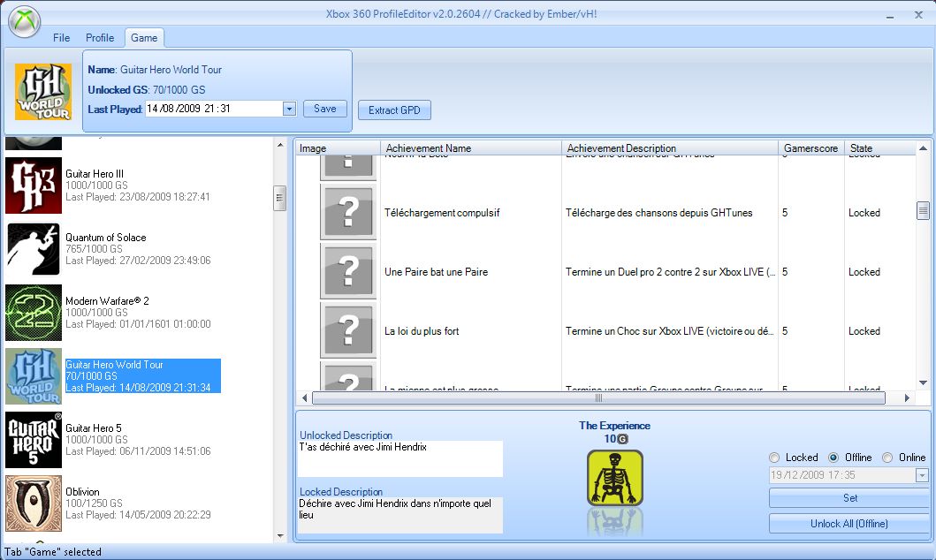Viewport: 936px width, 560px height.
Task: Open the Last Played date dropdown
Action: point(290,109)
